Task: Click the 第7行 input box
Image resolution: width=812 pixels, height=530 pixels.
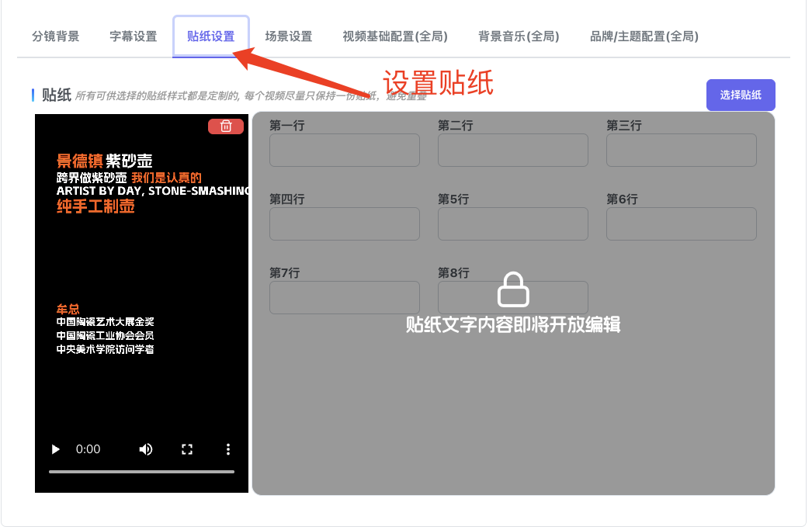Action: click(344, 297)
